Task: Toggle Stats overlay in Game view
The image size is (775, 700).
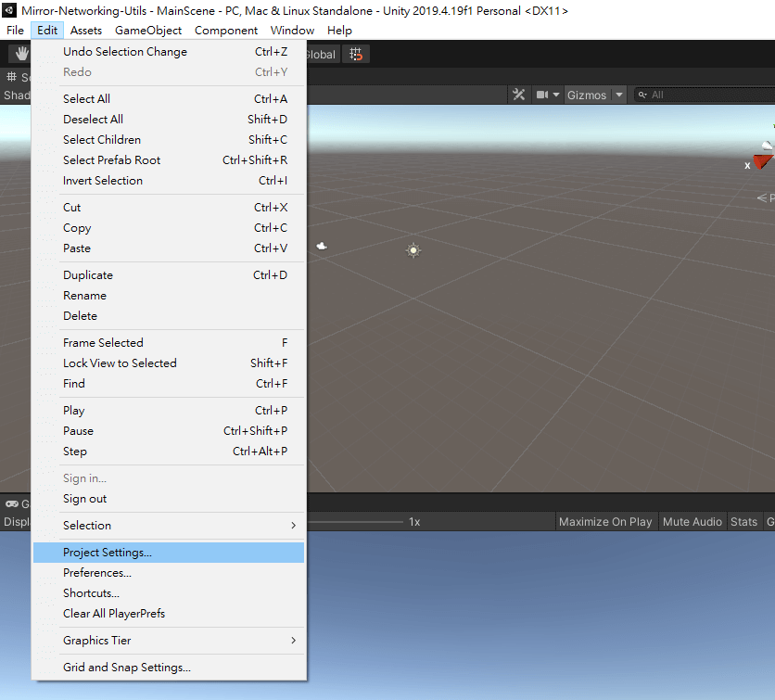Action: coord(743,522)
